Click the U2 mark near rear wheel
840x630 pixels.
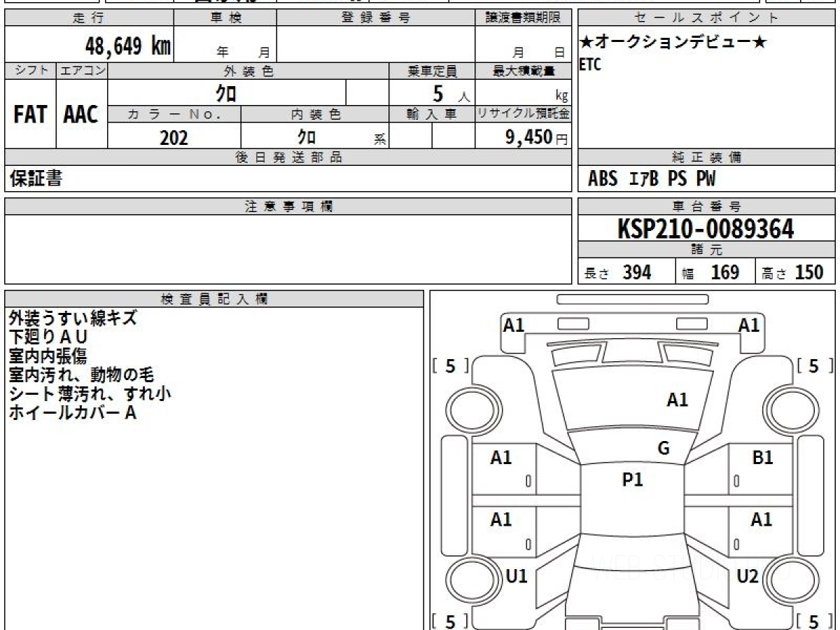tap(748, 576)
